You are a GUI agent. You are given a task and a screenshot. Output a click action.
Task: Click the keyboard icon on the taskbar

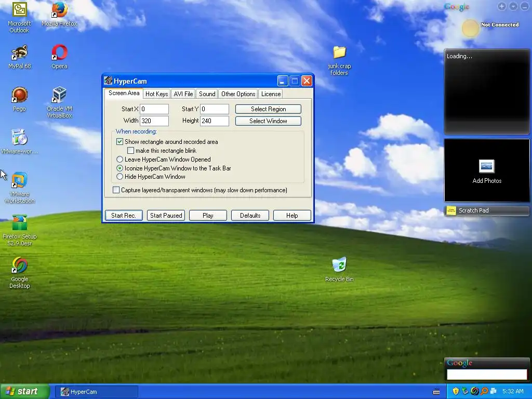pyautogui.click(x=436, y=392)
